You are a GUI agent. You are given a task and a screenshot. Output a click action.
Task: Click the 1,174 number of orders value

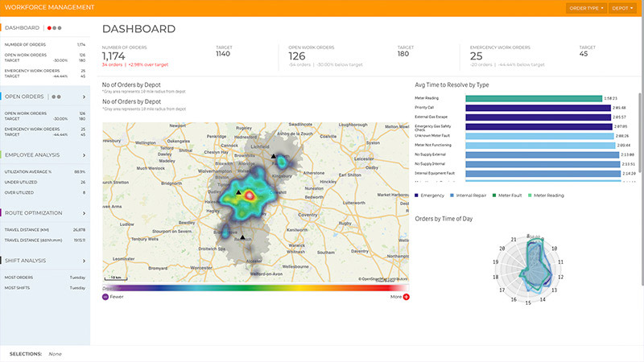tap(114, 56)
